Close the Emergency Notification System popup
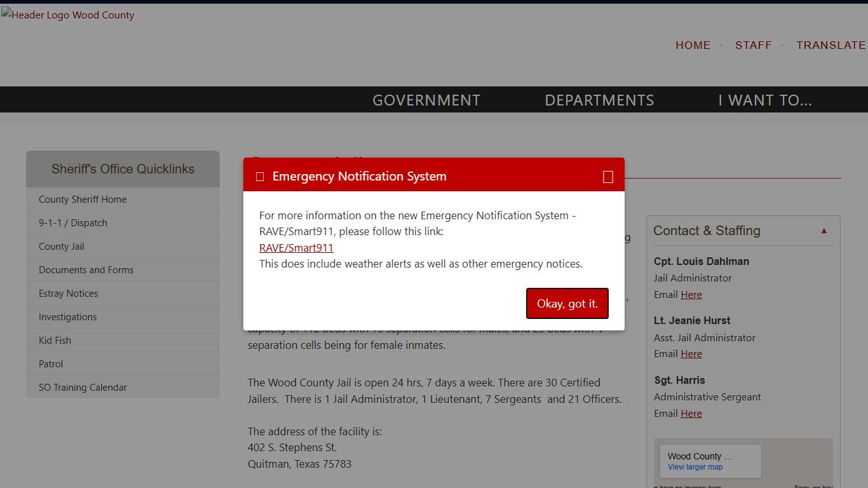The height and width of the screenshot is (488, 868). [x=607, y=177]
